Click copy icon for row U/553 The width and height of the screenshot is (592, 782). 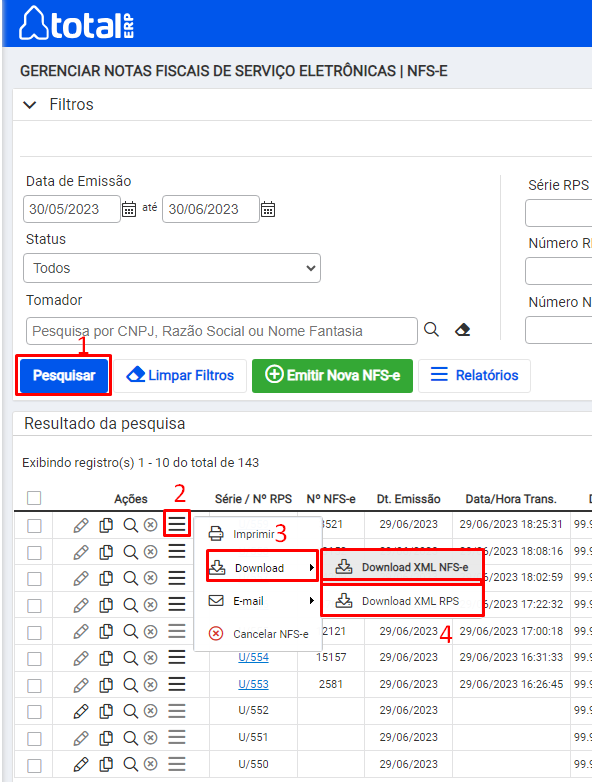pyautogui.click(x=106, y=684)
